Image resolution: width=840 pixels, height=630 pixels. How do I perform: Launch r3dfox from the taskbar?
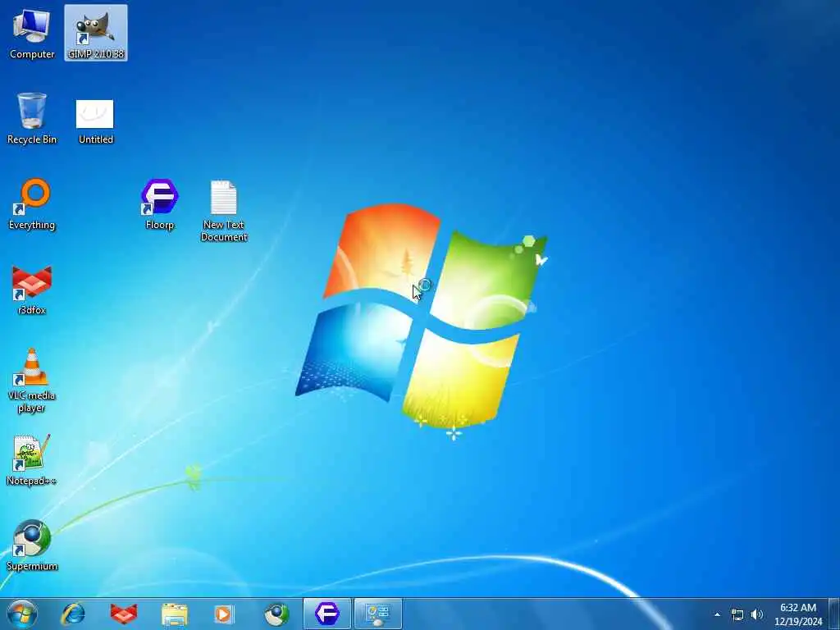tap(123, 614)
